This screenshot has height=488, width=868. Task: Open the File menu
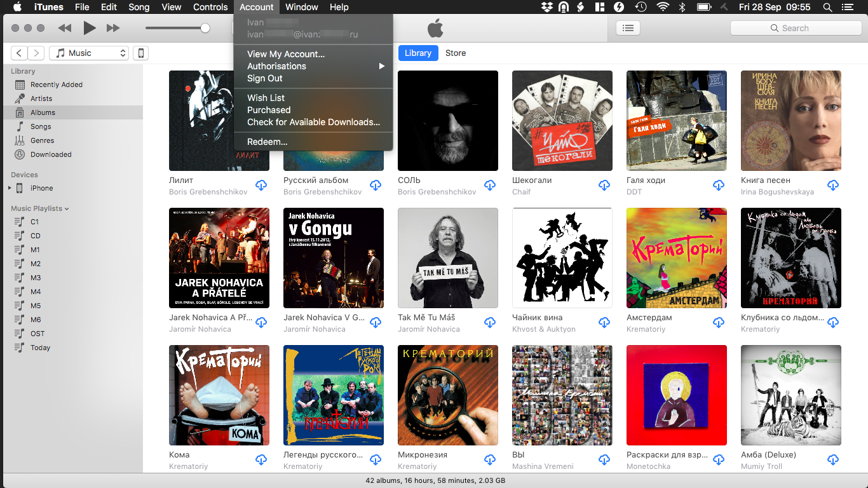click(82, 7)
